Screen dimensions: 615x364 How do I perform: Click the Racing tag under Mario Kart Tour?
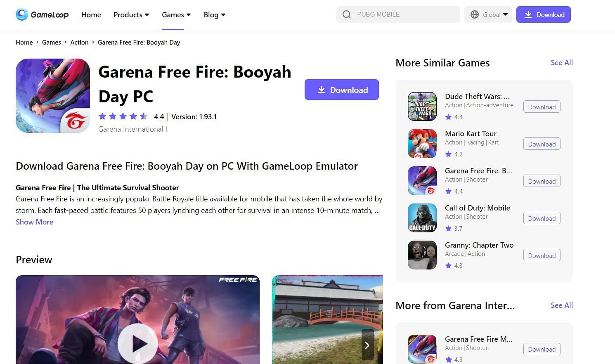click(x=475, y=142)
